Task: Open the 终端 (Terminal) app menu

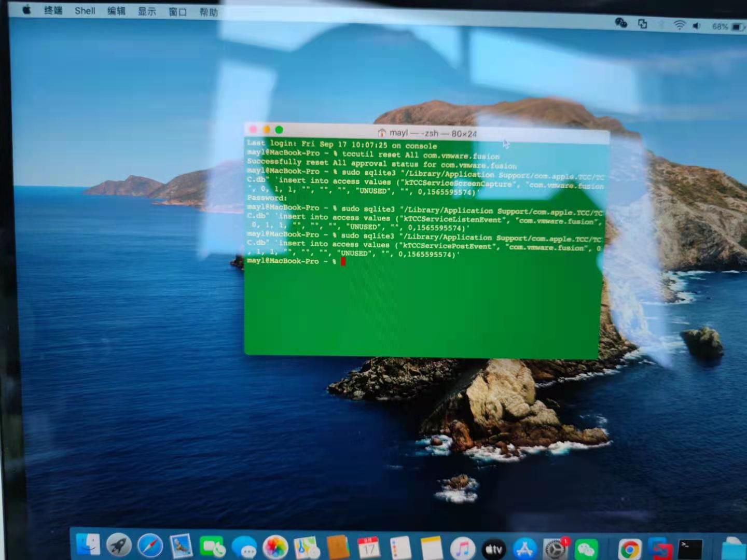Action: tap(53, 10)
